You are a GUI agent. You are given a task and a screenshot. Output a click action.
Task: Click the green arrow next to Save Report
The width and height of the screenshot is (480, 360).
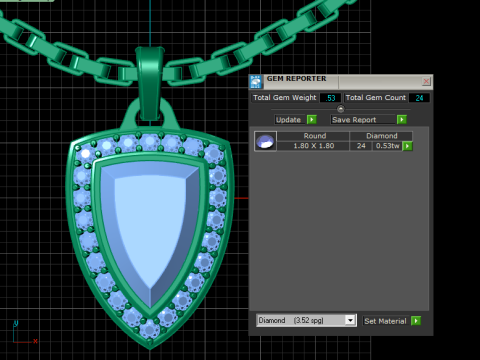[402, 120]
